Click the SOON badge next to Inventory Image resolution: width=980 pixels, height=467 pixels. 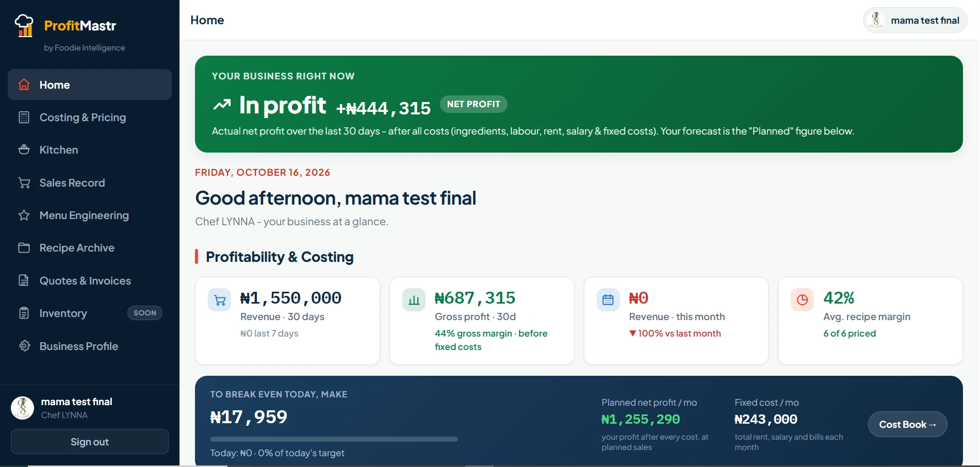[x=145, y=313]
